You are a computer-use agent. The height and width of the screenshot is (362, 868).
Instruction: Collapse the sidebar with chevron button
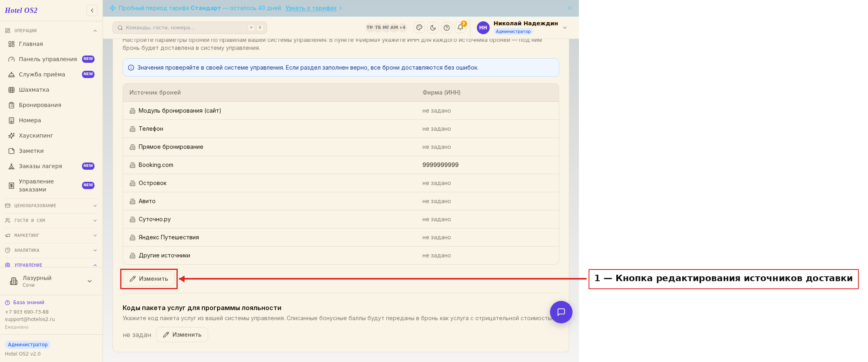coord(92,10)
